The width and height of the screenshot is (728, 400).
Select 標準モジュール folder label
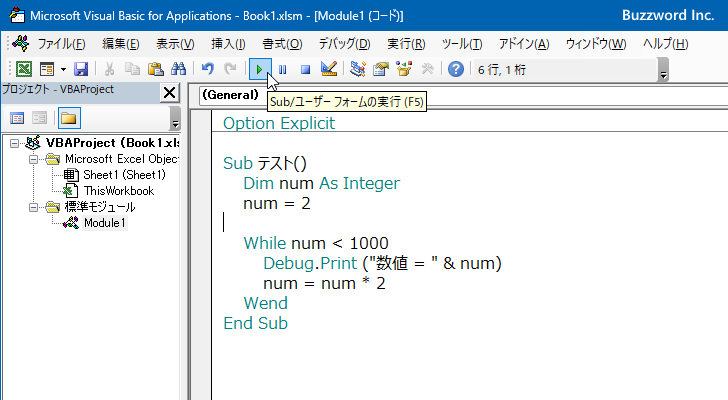point(99,207)
